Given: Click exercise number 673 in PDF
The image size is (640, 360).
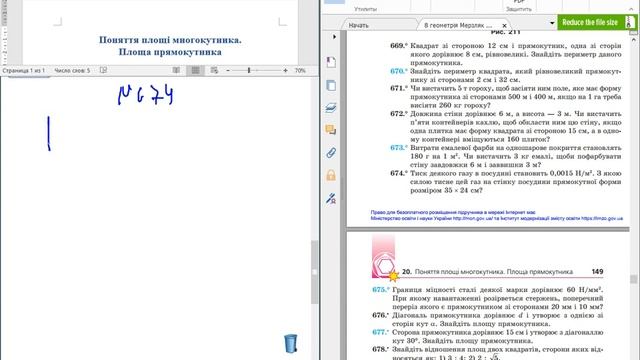Looking at the screenshot, I should coord(398,147).
